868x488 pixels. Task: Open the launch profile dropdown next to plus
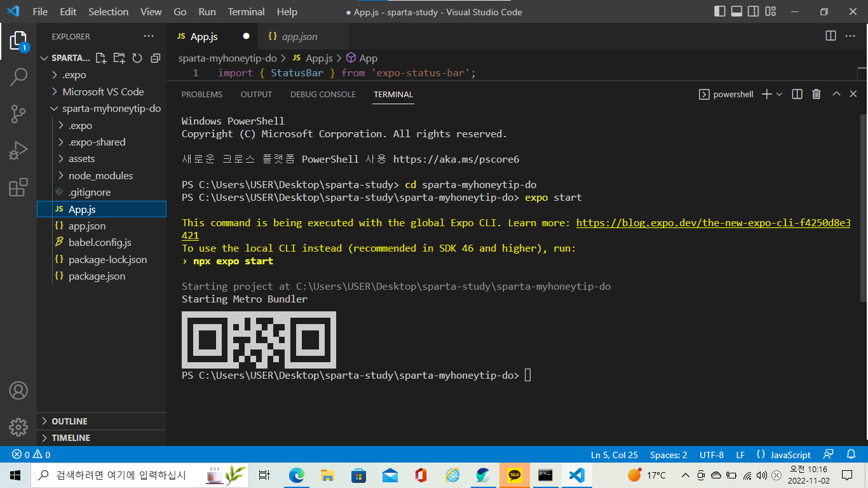780,94
